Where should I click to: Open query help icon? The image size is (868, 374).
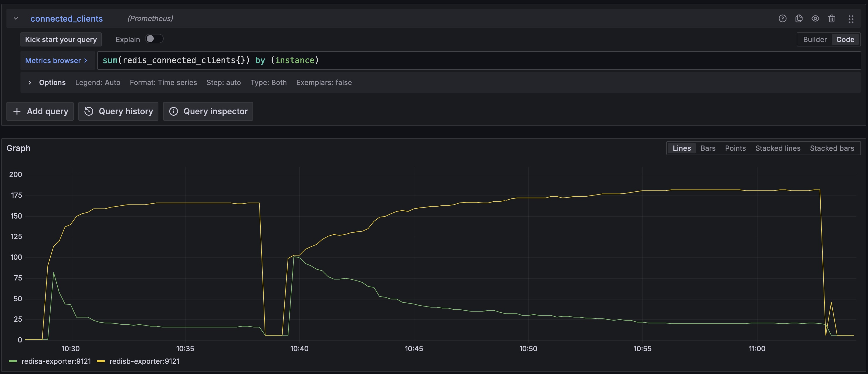click(782, 18)
